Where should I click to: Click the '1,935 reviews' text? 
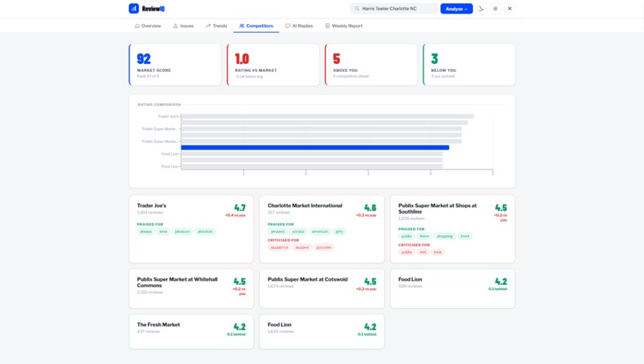tap(411, 219)
